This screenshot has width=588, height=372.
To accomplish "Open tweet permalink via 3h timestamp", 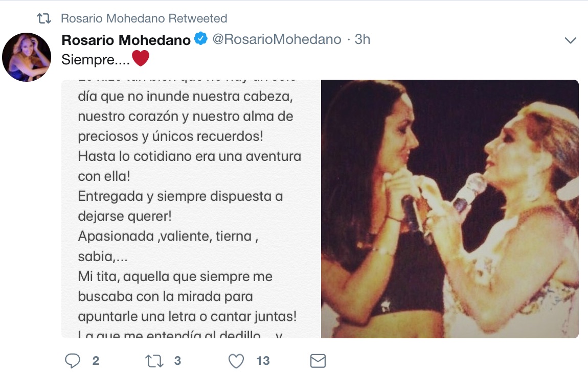I will coord(363,39).
